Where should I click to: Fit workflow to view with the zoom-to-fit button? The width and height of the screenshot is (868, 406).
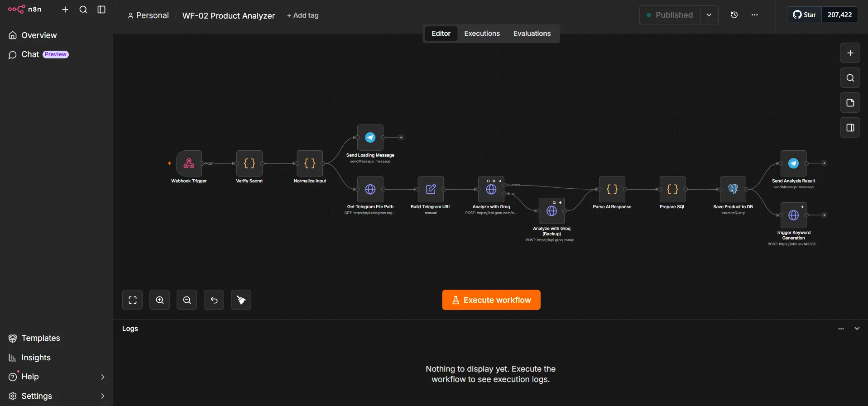[133, 300]
